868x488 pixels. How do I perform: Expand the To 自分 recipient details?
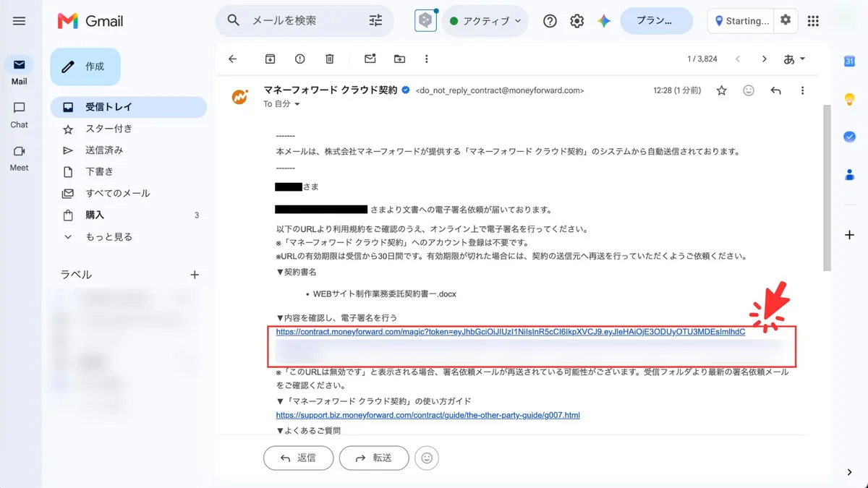click(x=281, y=104)
